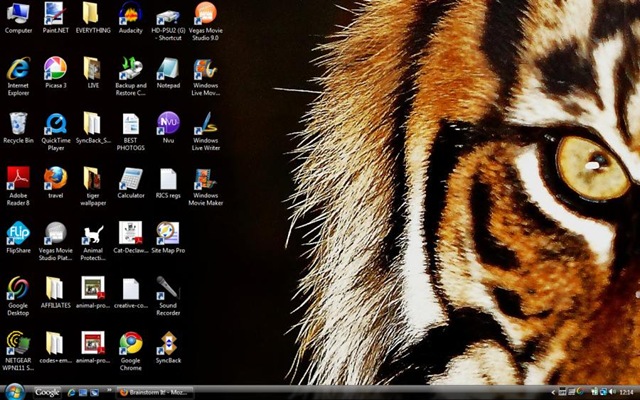The height and width of the screenshot is (400, 640).
Task: Select the creative-co... file
Action: click(x=131, y=293)
